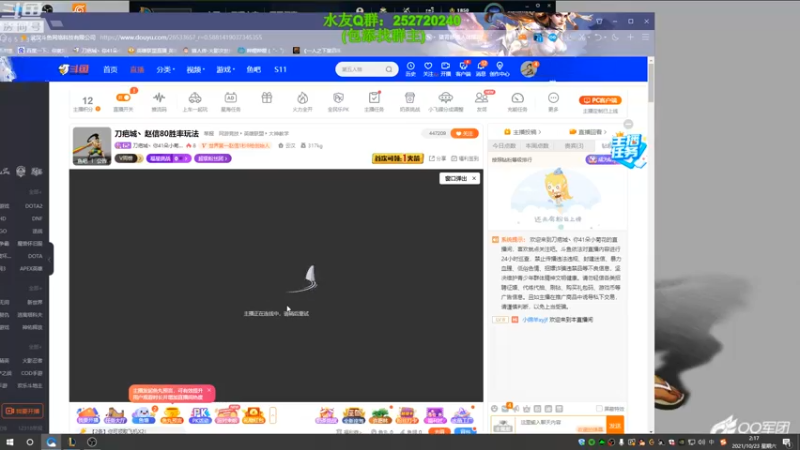This screenshot has height=450, width=800.
Task: Click the 我要开播 button in left sidebar
Action: 22,411
